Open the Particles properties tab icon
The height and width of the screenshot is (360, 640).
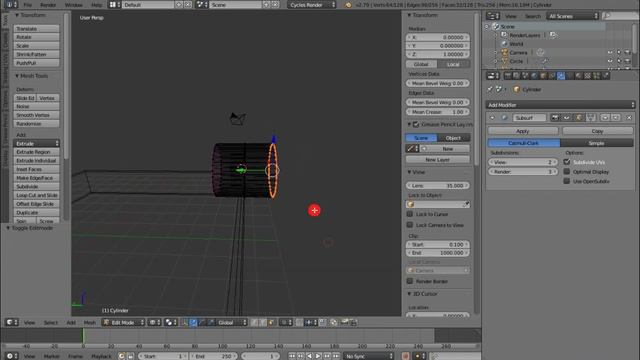click(x=597, y=76)
